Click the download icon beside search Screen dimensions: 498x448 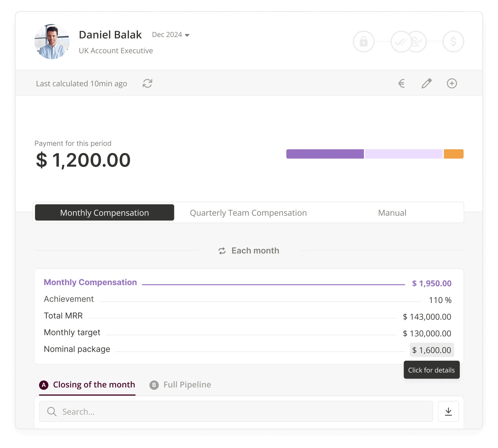[x=448, y=411]
